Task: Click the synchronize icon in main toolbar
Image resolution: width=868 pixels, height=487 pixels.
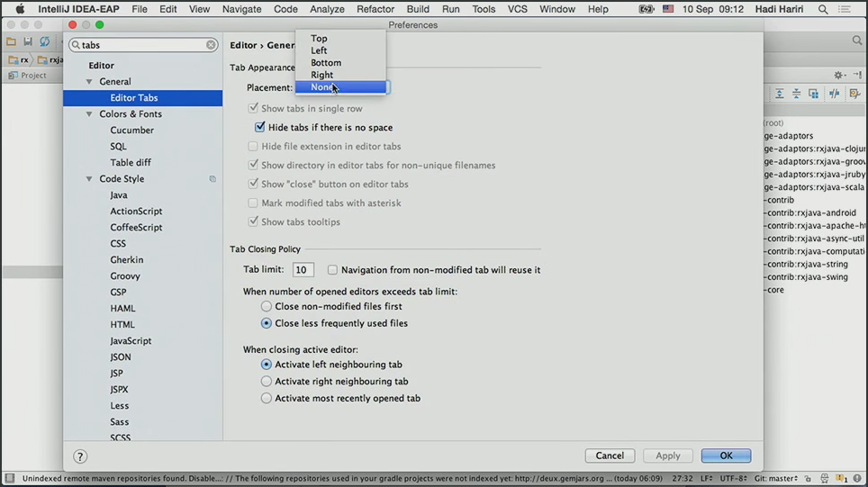Action: click(x=44, y=41)
